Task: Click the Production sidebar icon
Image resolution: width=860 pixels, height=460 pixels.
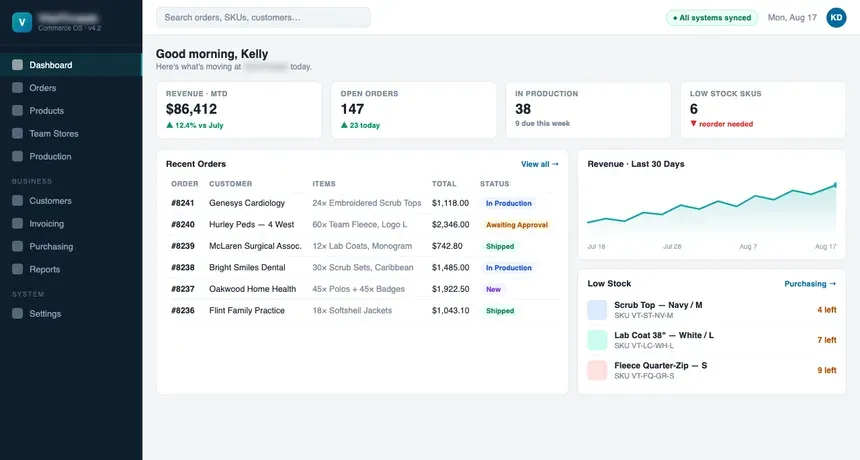Action: tap(18, 156)
